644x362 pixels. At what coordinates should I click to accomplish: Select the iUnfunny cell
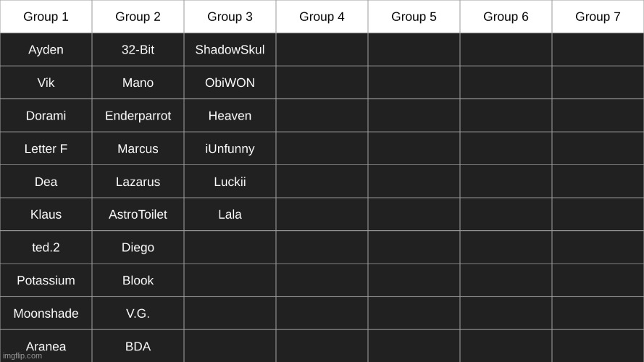pos(230,149)
